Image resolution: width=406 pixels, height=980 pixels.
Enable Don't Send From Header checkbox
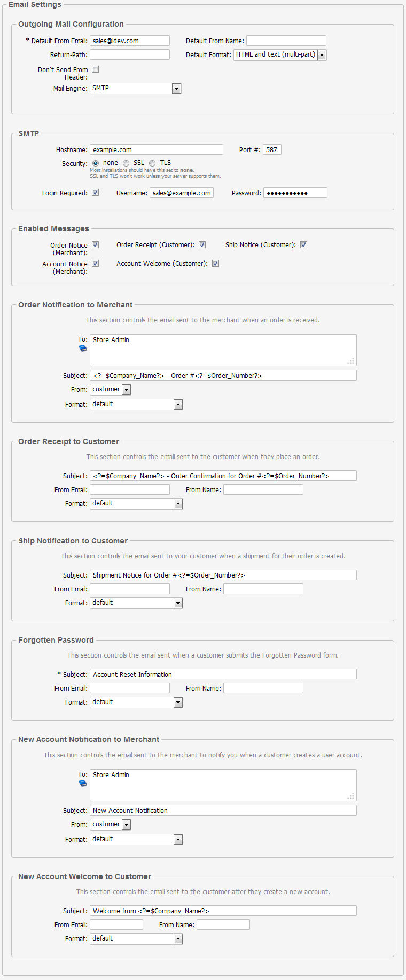click(96, 69)
